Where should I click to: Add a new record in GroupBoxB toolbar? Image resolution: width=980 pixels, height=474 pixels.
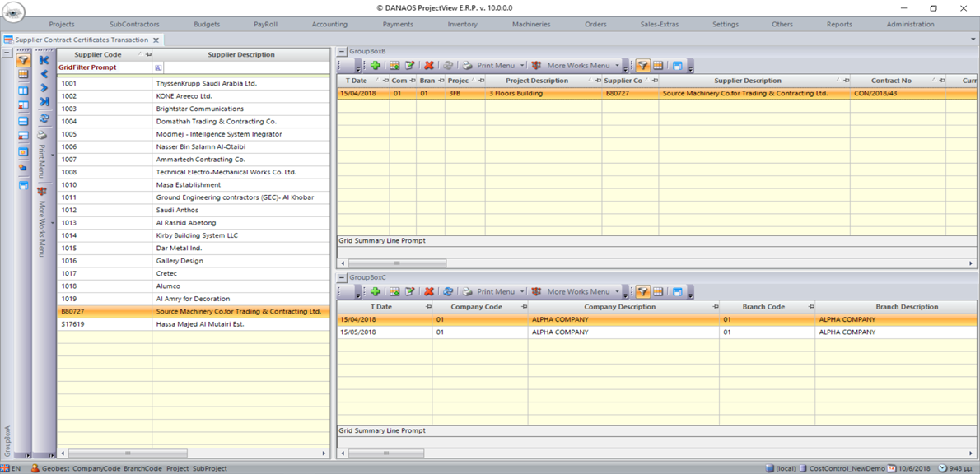pyautogui.click(x=375, y=65)
